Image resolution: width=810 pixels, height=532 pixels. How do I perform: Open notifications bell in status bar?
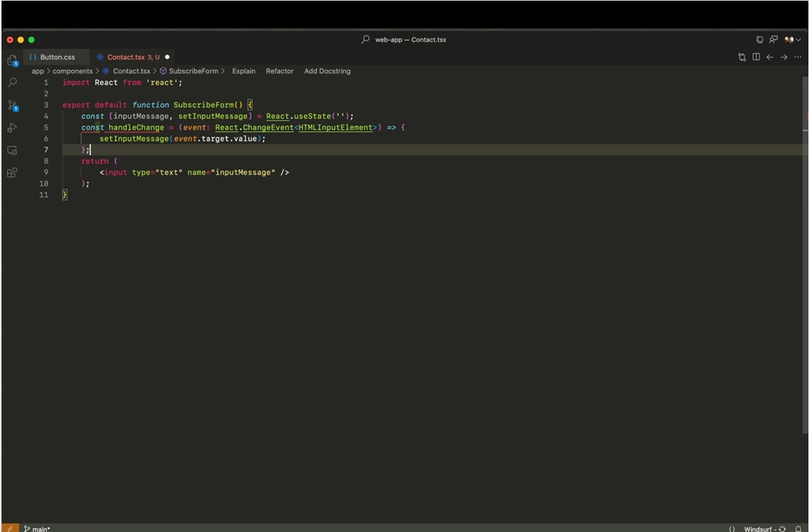(798, 529)
